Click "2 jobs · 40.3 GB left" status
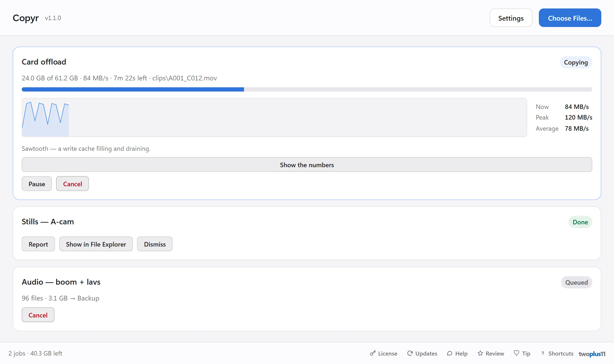 point(35,353)
